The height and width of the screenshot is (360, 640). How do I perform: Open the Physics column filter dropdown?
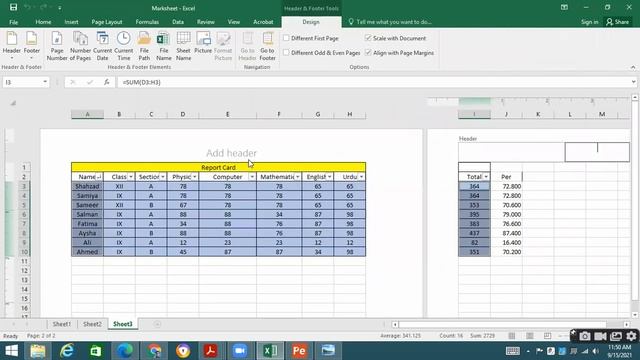(x=195, y=177)
